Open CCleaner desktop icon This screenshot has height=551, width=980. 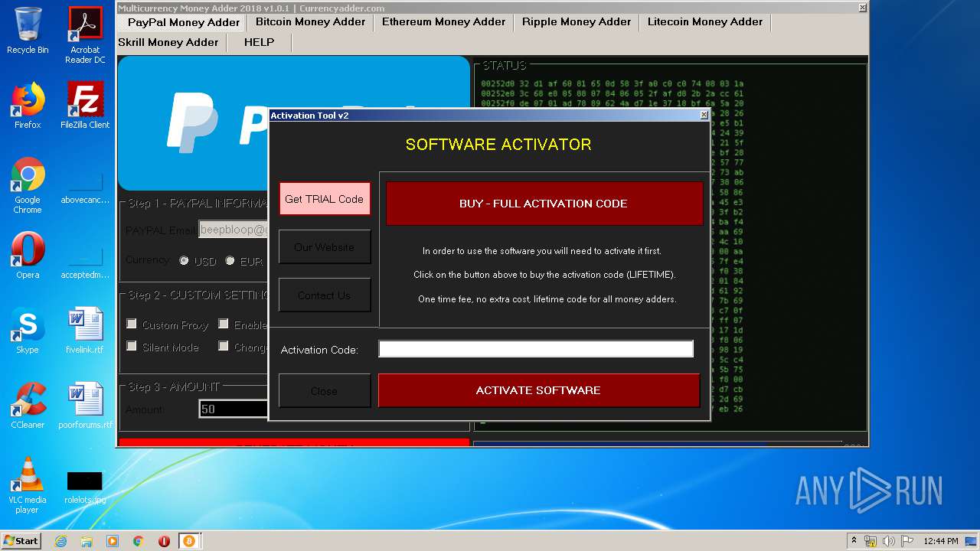(x=28, y=406)
